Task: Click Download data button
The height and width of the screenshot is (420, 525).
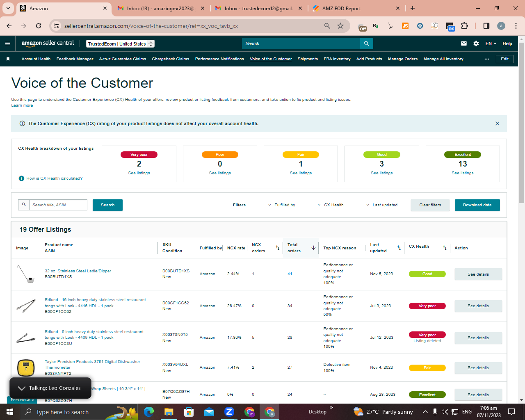Action: pos(477,205)
